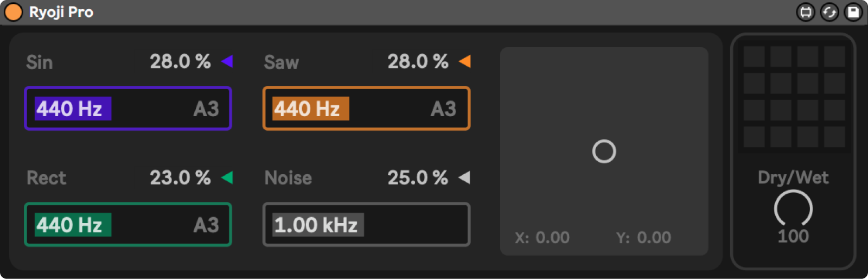Click the Dry/Wet knob
Screen dimensions: 868x279
click(793, 209)
